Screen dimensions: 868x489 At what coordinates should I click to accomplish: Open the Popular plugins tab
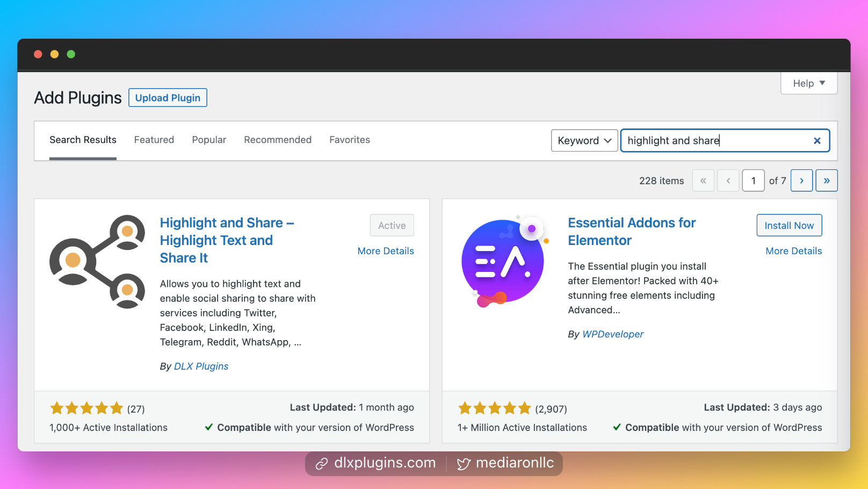click(209, 140)
